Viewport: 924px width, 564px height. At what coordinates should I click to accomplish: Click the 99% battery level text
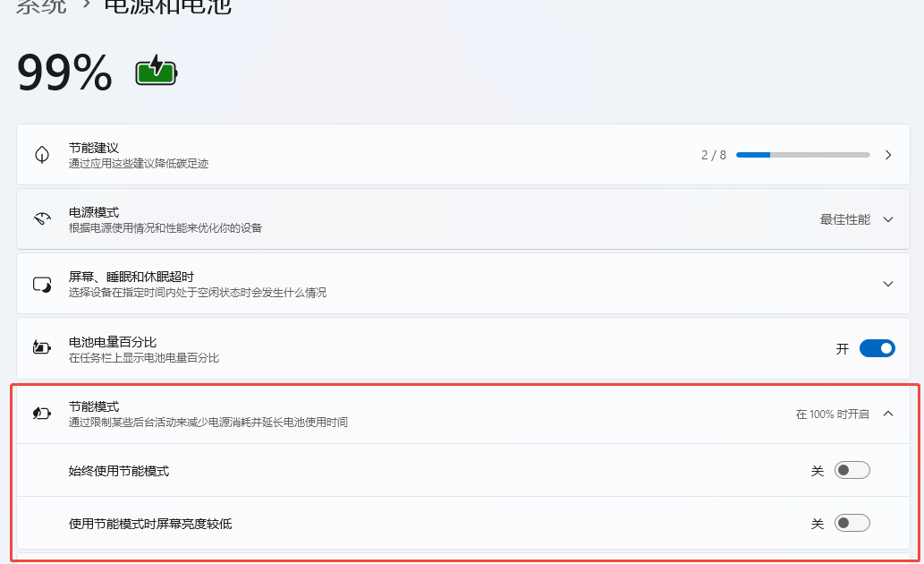64,73
